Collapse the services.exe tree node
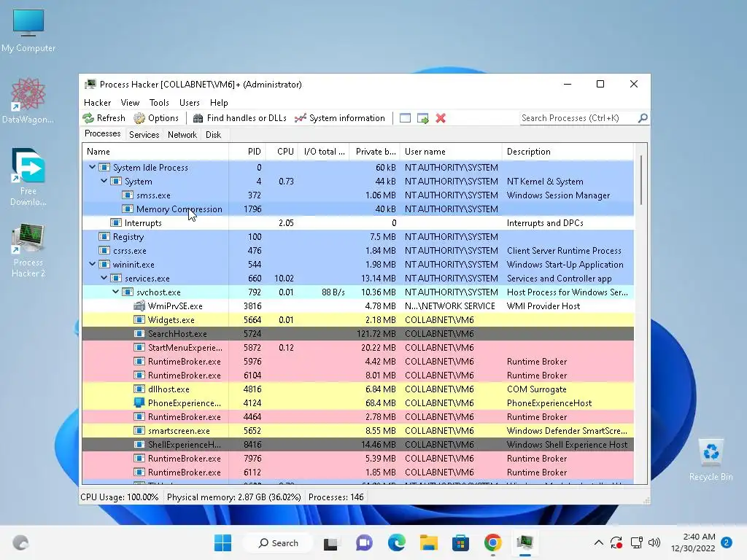This screenshot has height=560, width=747. coord(104,278)
